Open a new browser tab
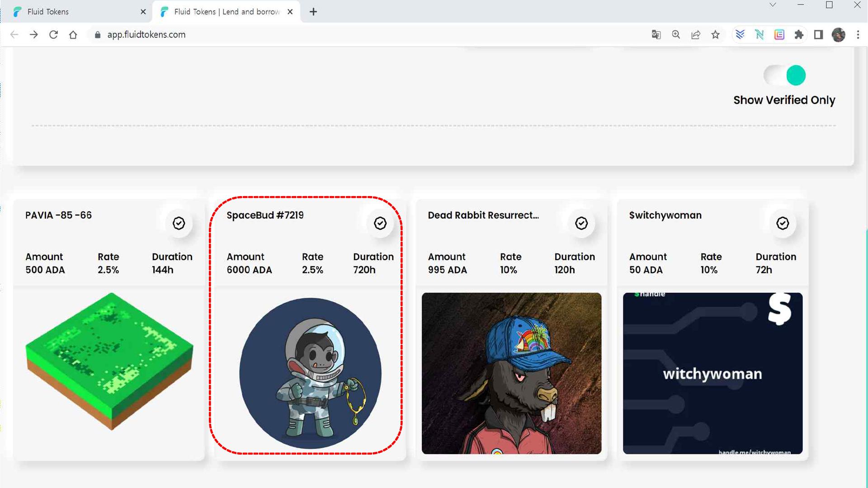 pyautogui.click(x=313, y=12)
